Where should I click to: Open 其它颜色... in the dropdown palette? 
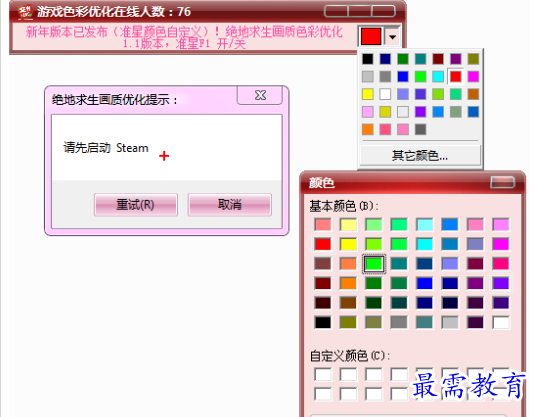tap(420, 156)
